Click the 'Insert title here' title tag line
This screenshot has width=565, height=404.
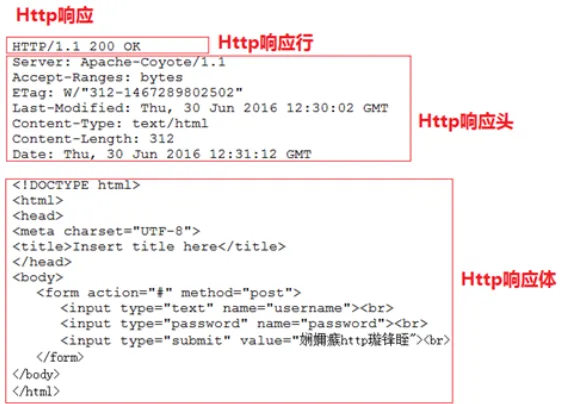(149, 247)
